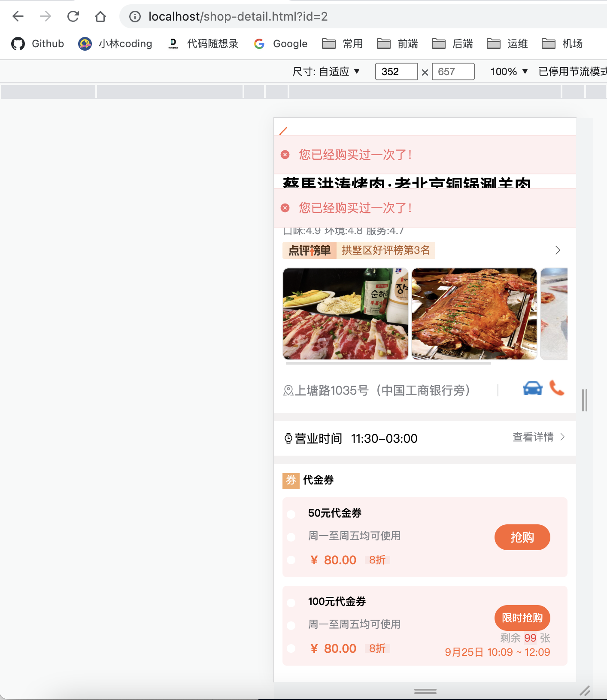
Task: Expand the 运维 bookmark folder
Action: [x=507, y=44]
